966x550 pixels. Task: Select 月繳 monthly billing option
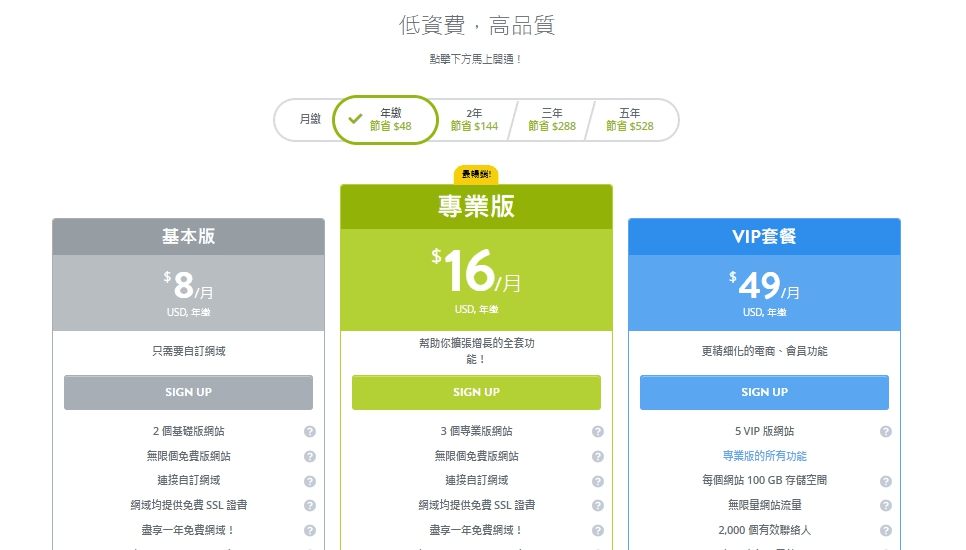[310, 120]
